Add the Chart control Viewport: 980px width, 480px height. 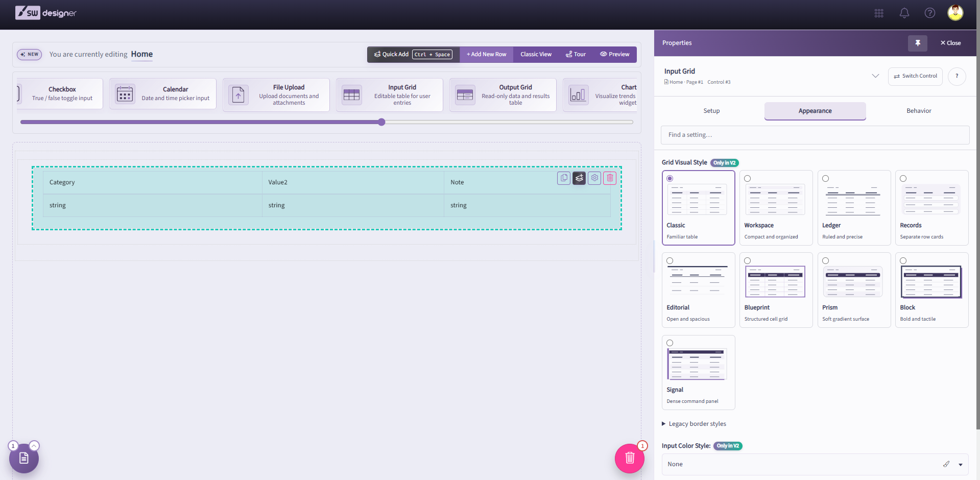pos(600,94)
